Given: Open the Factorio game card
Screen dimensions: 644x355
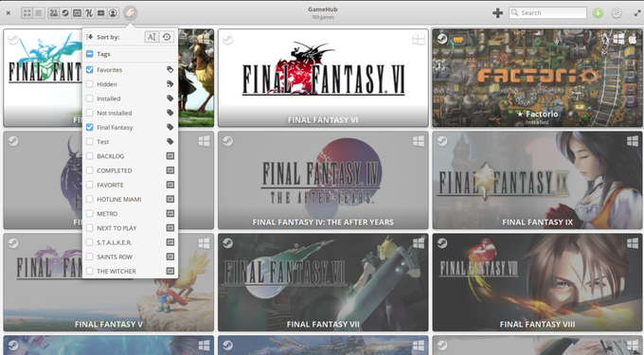Looking at the screenshot, I should (537, 78).
